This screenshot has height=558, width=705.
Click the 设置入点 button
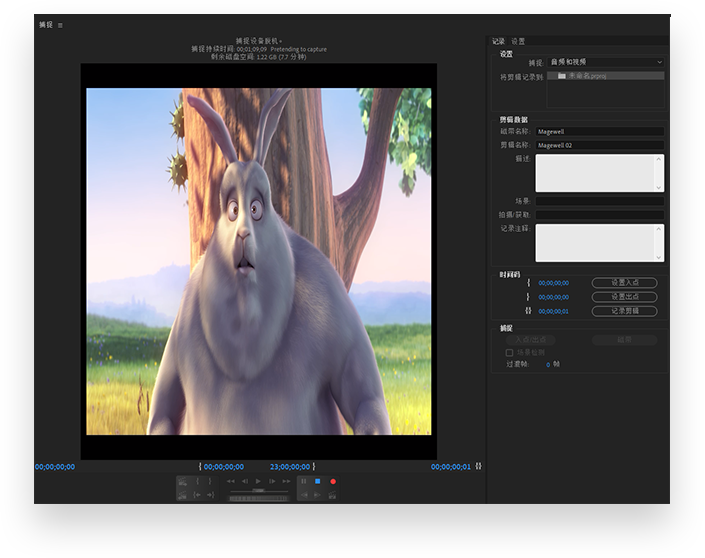click(x=625, y=283)
